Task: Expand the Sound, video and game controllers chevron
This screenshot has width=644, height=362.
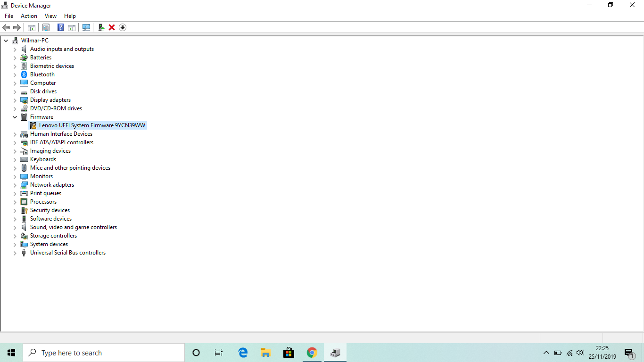Action: (x=15, y=227)
